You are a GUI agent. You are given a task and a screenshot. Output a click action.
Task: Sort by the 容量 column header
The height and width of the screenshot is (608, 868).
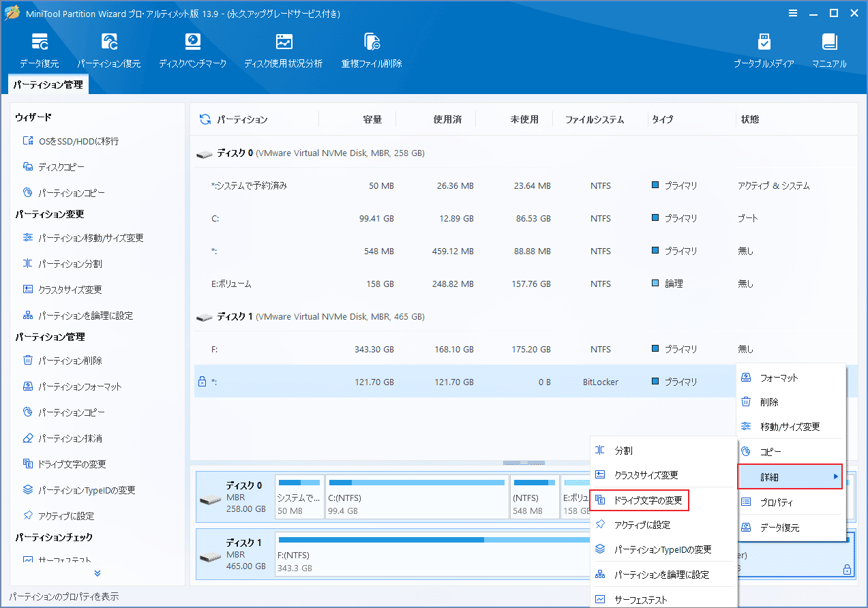pos(372,119)
